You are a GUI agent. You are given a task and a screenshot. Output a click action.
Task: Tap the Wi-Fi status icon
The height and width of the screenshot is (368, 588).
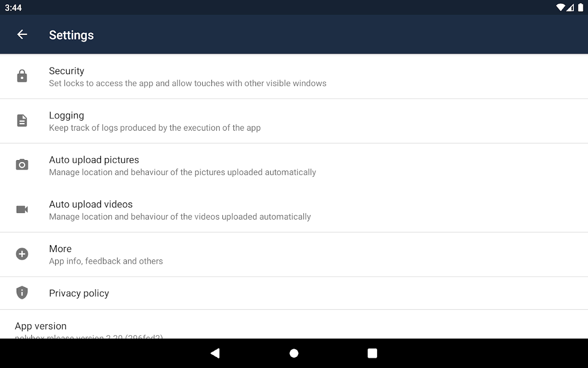[x=560, y=7]
